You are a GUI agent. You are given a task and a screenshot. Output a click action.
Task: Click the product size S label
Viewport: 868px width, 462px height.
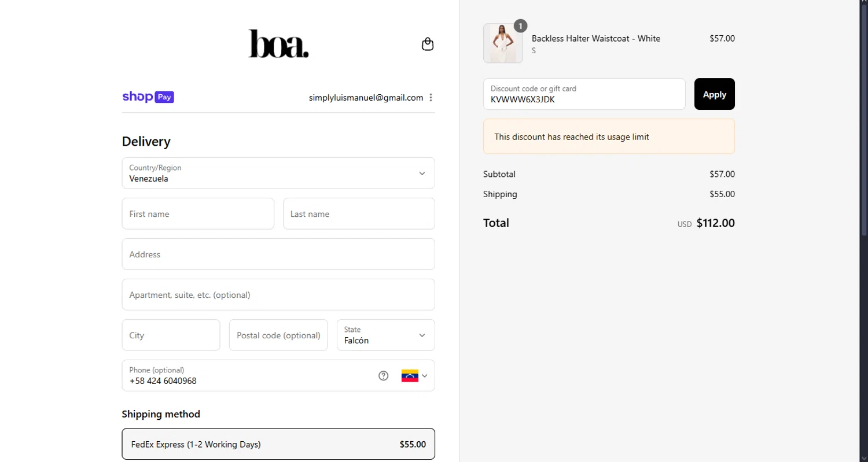coord(534,51)
